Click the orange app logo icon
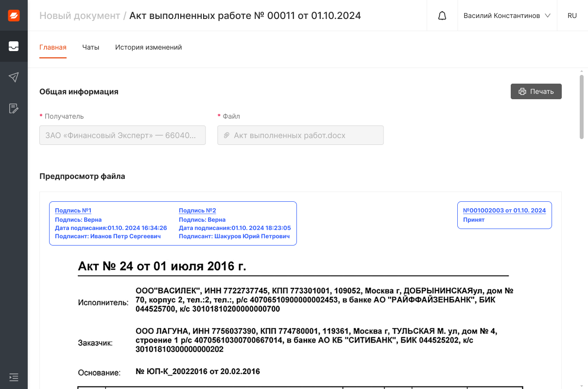 click(14, 16)
